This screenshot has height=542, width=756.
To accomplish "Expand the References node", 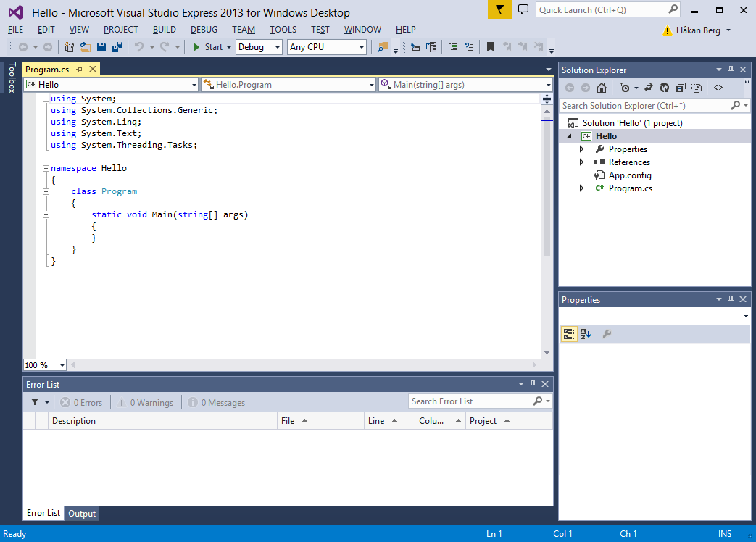I will point(581,162).
